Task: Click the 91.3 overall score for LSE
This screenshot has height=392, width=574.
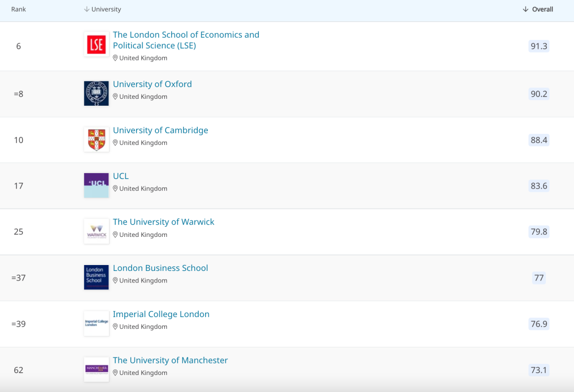Action: pos(538,46)
